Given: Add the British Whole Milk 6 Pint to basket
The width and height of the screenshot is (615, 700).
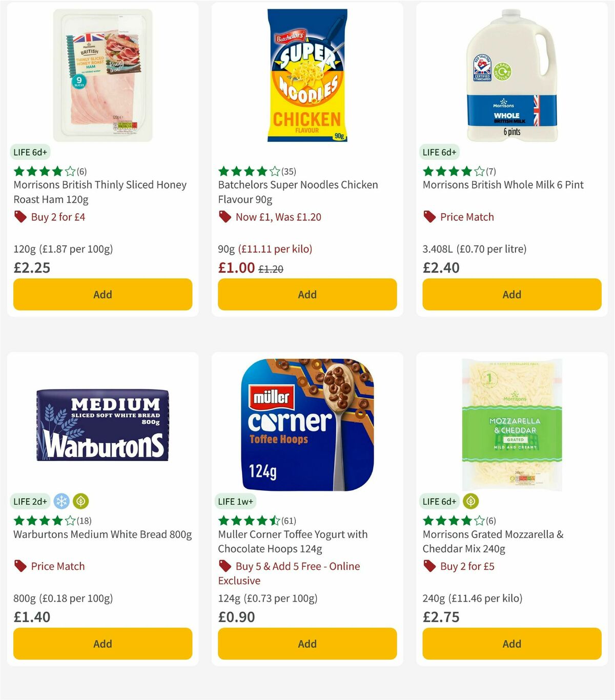Looking at the screenshot, I should point(511,294).
